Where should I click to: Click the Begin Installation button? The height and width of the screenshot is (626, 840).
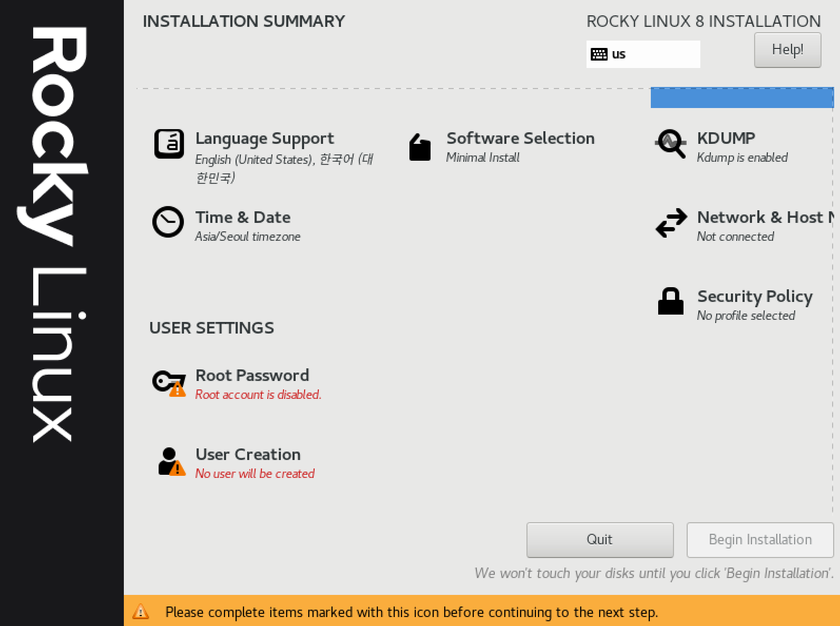click(x=760, y=540)
